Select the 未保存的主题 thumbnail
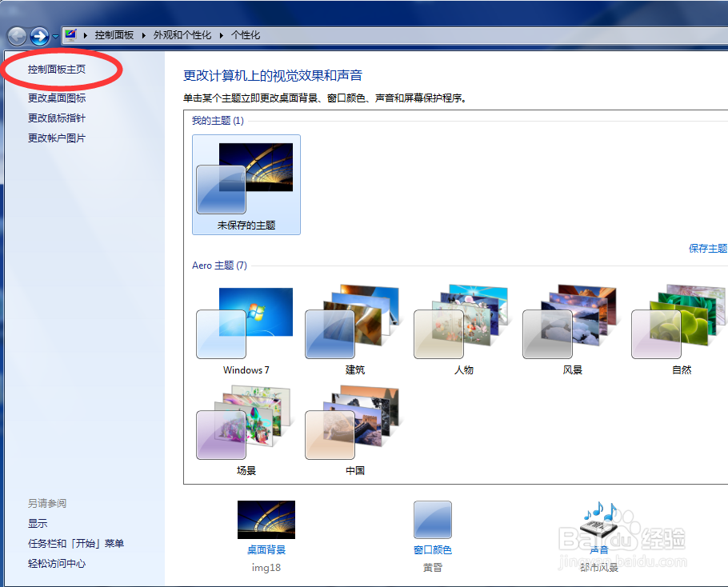Viewport: 728px width, 587px height. coord(246,180)
